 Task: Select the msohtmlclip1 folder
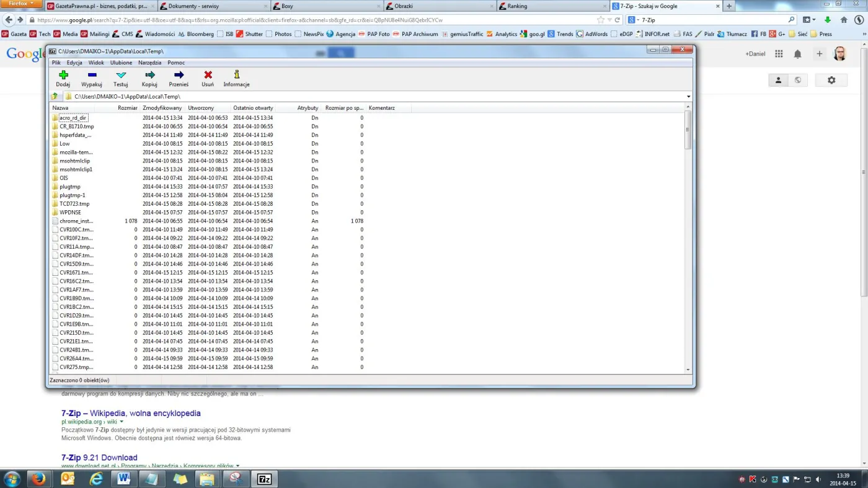click(76, 169)
